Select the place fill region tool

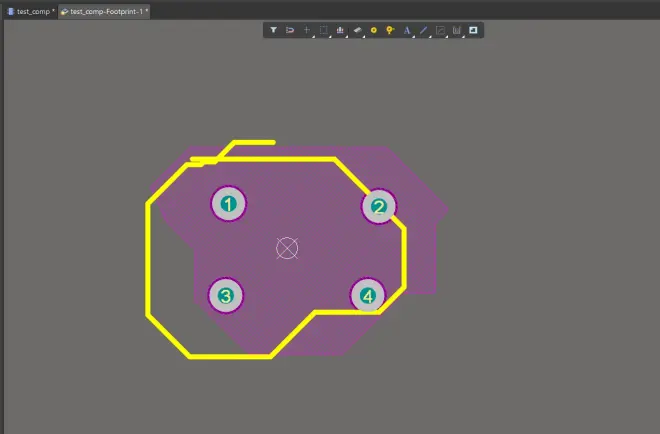pos(473,30)
